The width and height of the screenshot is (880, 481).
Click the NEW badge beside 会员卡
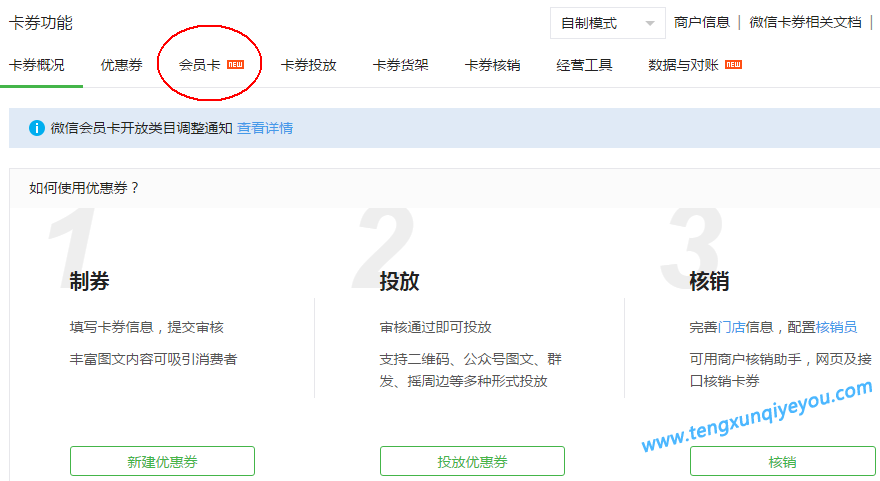pyautogui.click(x=235, y=65)
